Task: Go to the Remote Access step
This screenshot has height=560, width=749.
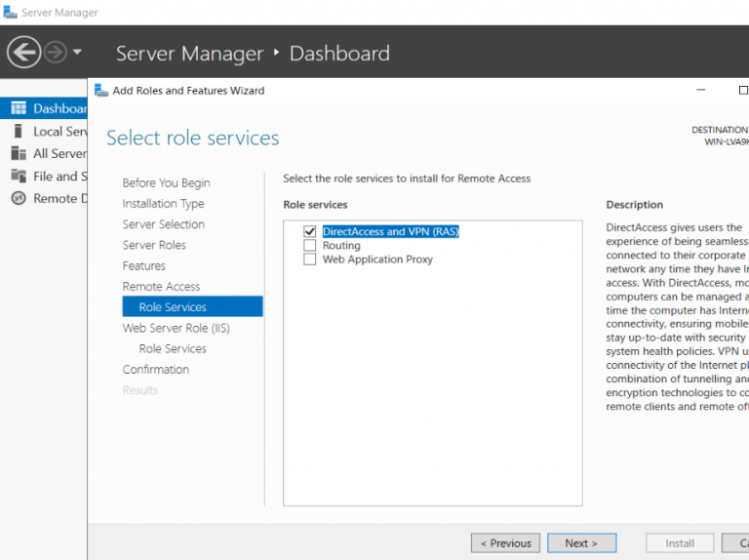Action: click(161, 287)
